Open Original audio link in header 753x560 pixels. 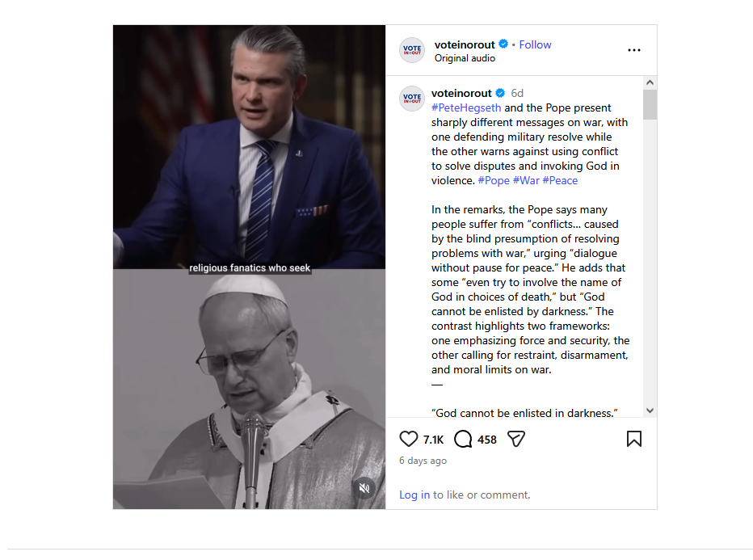click(465, 58)
